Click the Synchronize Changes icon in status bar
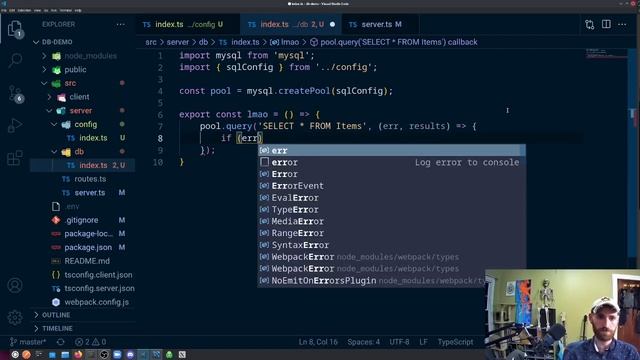This screenshot has width=640, height=360. coord(60,342)
